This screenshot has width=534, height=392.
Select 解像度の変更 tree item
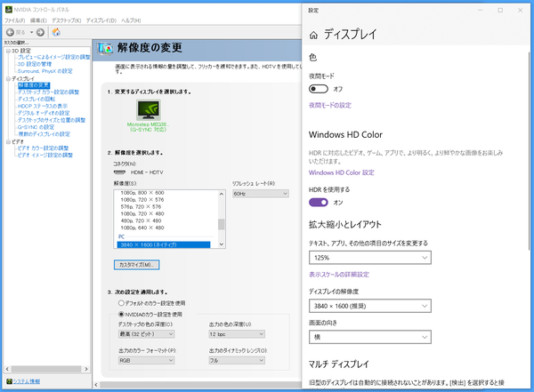pyautogui.click(x=34, y=85)
